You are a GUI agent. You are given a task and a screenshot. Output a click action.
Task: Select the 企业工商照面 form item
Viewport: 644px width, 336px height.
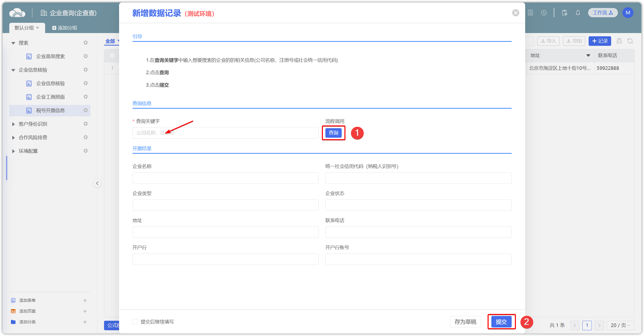pyautogui.click(x=50, y=97)
